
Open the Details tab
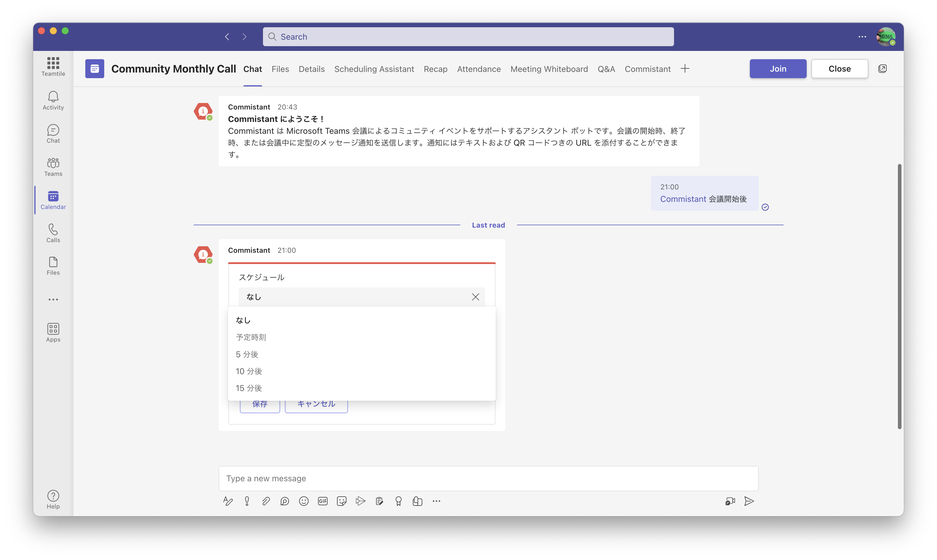[x=312, y=69]
